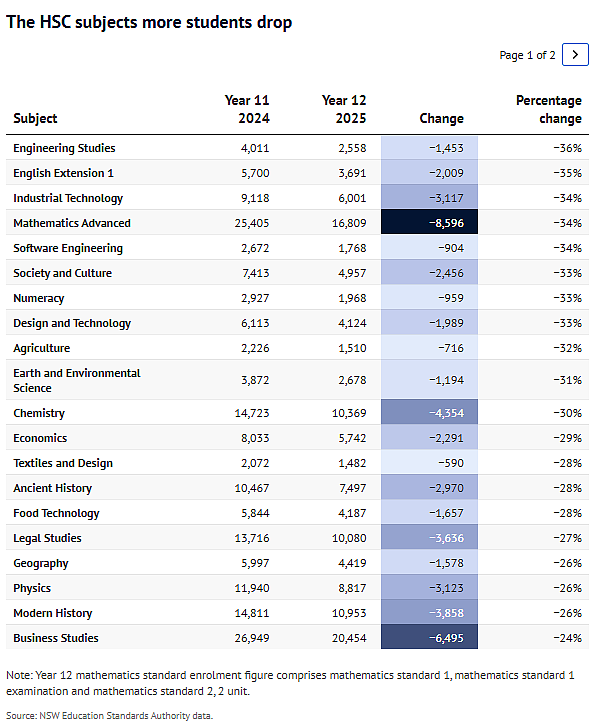
Task: Go to next page arrow button
Action: coord(575,54)
